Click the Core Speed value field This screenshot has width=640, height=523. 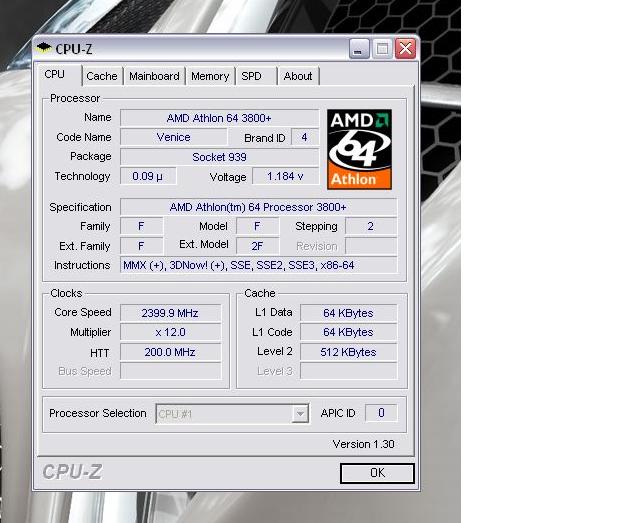point(170,313)
